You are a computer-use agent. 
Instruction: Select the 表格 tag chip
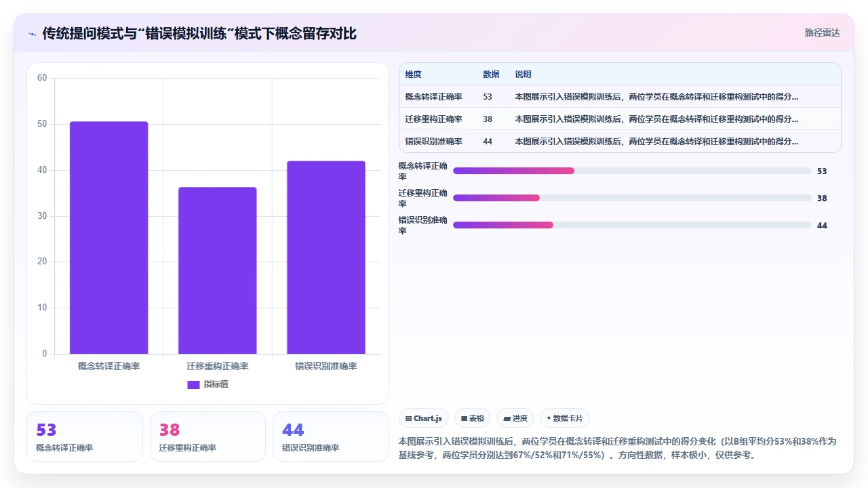click(x=473, y=418)
